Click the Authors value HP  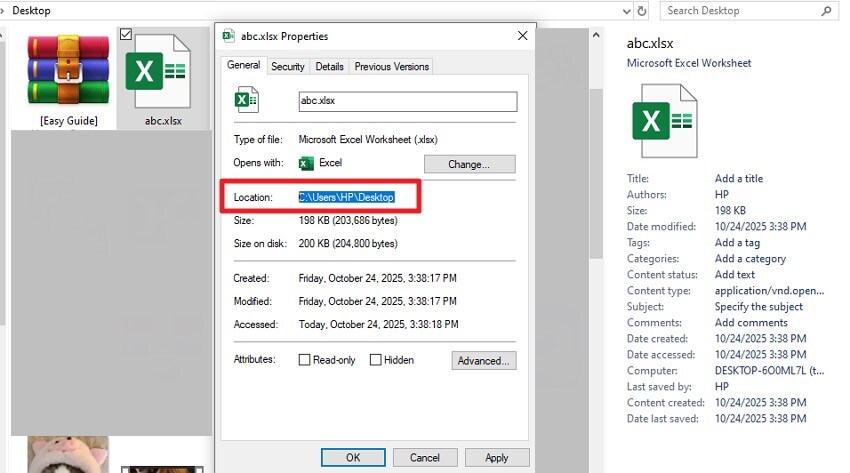point(722,194)
